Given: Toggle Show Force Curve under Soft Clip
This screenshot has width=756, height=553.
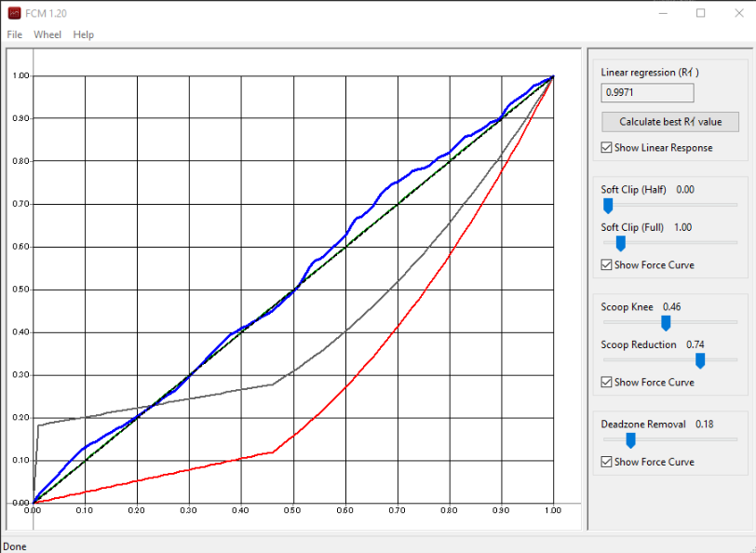Looking at the screenshot, I should coord(607,265).
